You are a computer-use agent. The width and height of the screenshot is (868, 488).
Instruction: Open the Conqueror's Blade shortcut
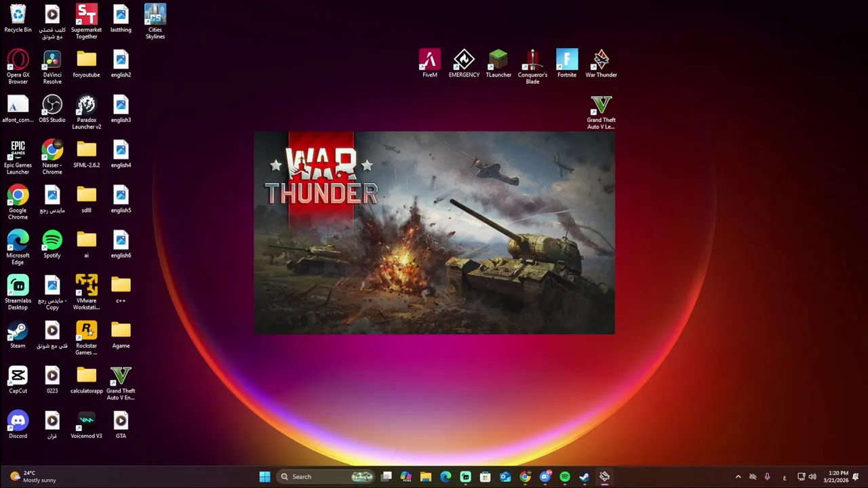tap(532, 66)
